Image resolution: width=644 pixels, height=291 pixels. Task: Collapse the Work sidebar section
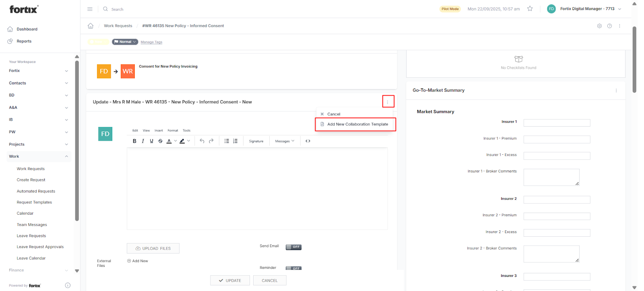[x=66, y=156]
